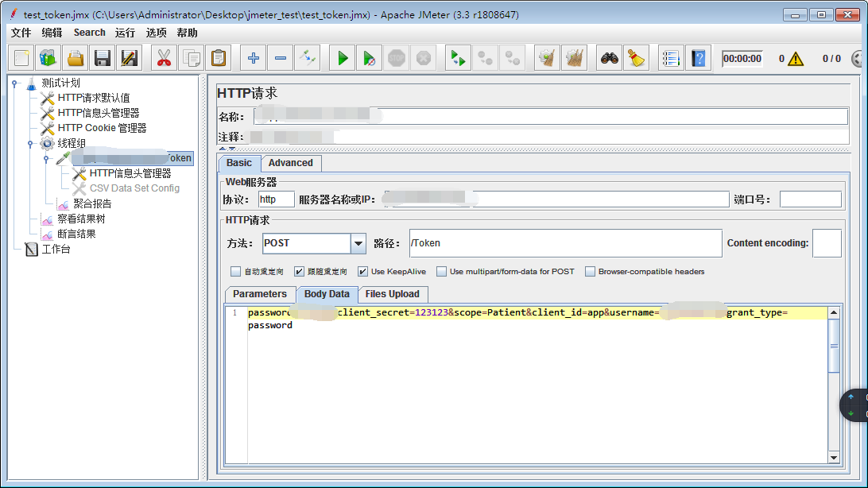Enable Use multipart/form-data for POST

point(441,271)
